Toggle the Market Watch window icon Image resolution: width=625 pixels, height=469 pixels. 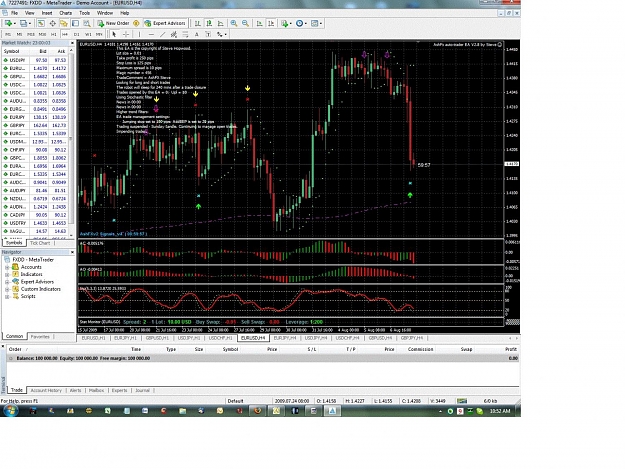point(41,24)
